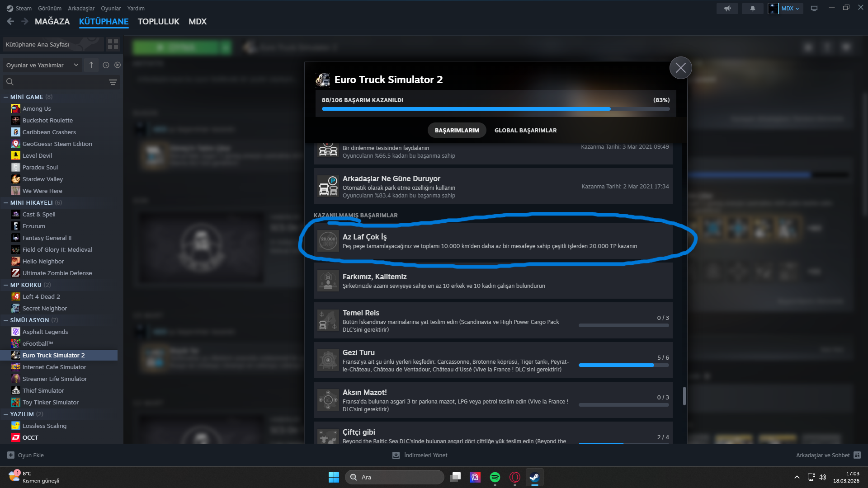Click the Az Laf Çok İş achievement icon

(328, 241)
